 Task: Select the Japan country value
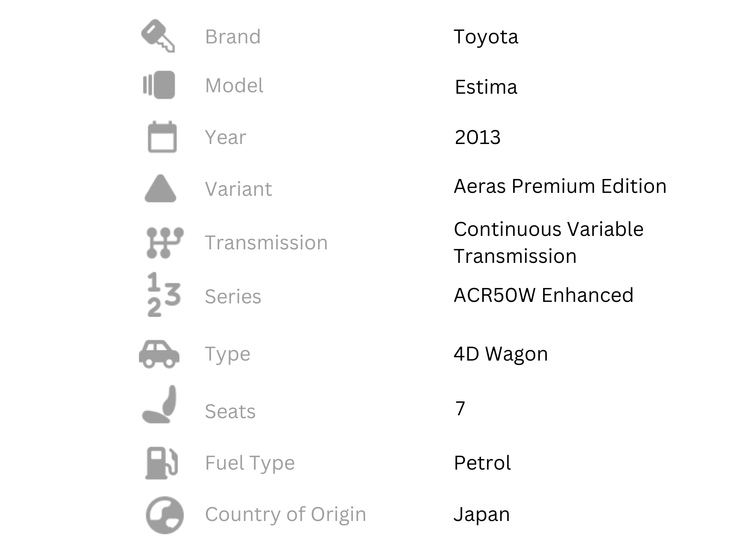[481, 515]
